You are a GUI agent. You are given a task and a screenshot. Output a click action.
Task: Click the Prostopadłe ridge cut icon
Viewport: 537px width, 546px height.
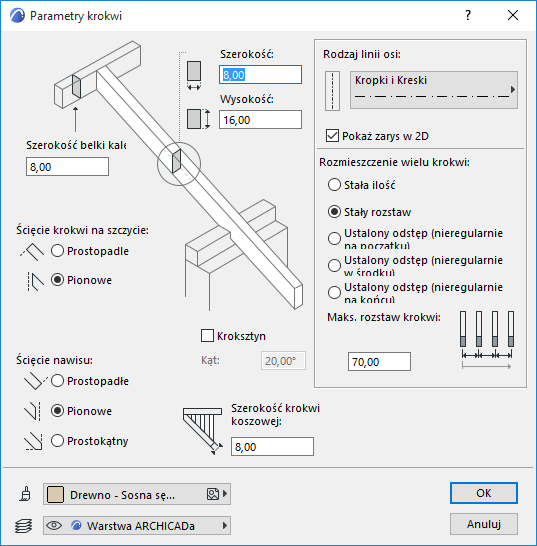click(x=32, y=251)
